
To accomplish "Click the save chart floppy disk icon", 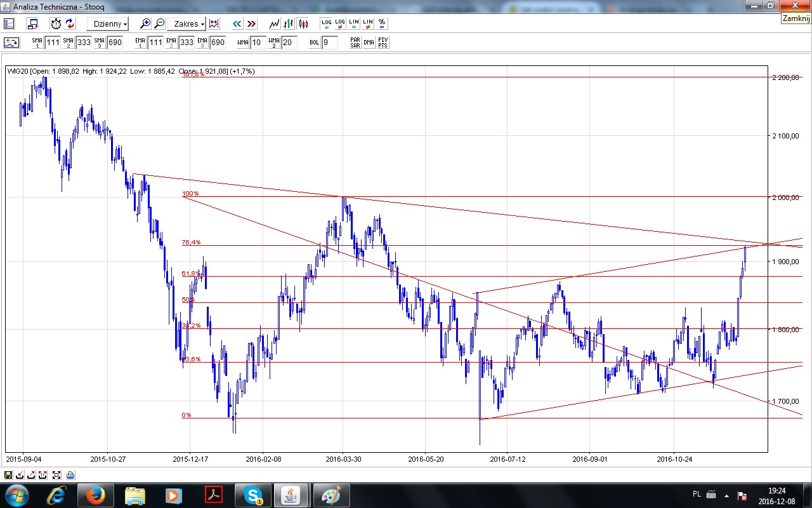I will pyautogui.click(x=8, y=474).
